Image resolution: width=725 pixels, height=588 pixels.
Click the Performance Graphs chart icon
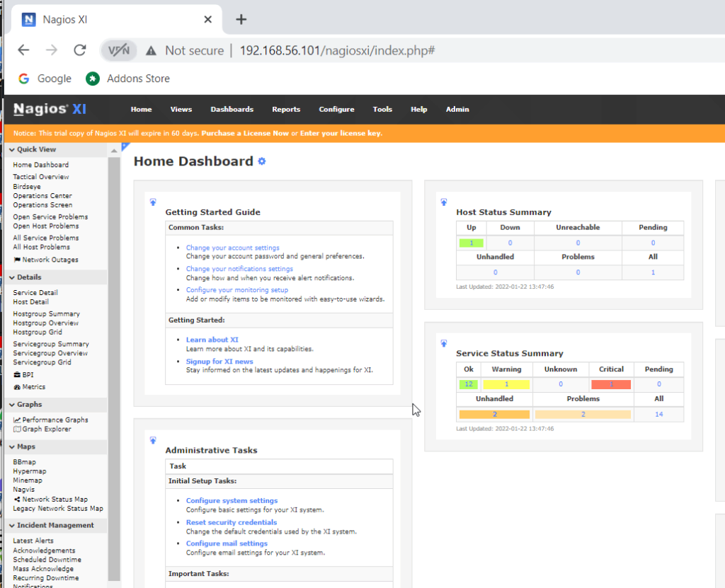pyautogui.click(x=17, y=420)
